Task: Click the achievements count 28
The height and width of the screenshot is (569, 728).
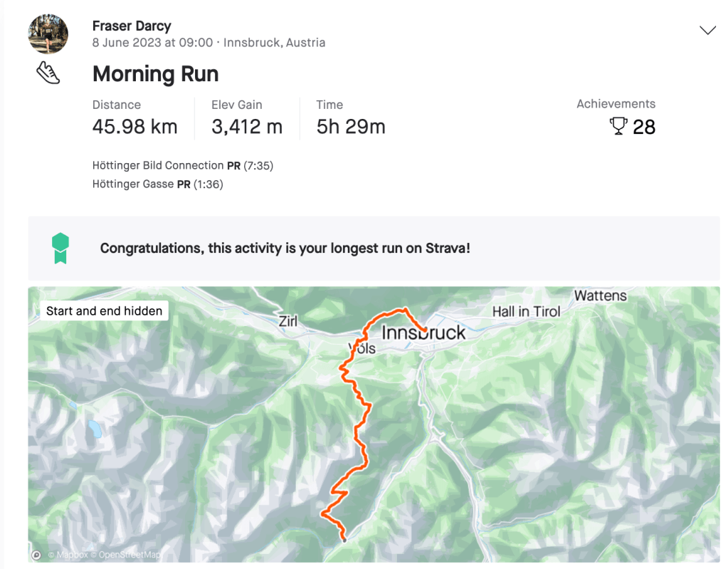Action: [644, 127]
